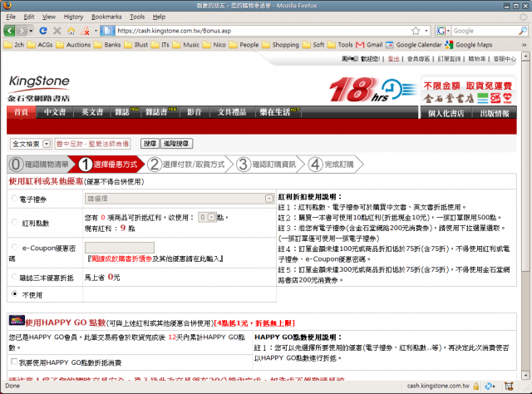Open the Shopping bookmarks folder
This screenshot has height=394, width=532.
click(281, 45)
